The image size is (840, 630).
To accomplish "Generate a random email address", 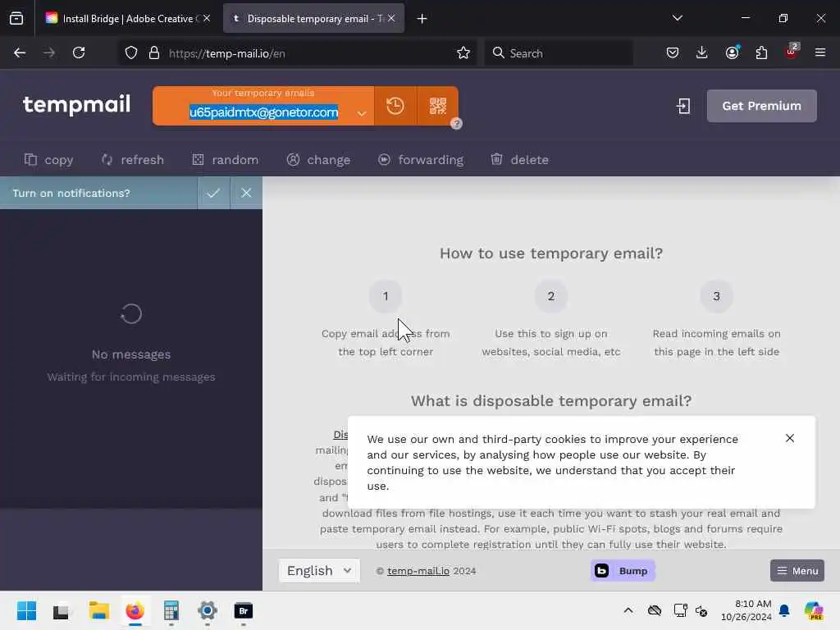I will click(x=225, y=160).
